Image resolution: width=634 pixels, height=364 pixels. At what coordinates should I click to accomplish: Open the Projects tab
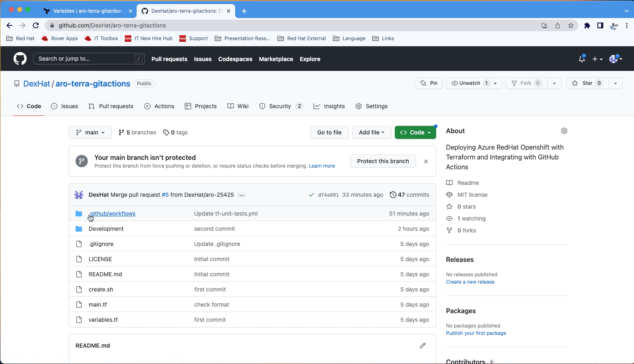[201, 106]
